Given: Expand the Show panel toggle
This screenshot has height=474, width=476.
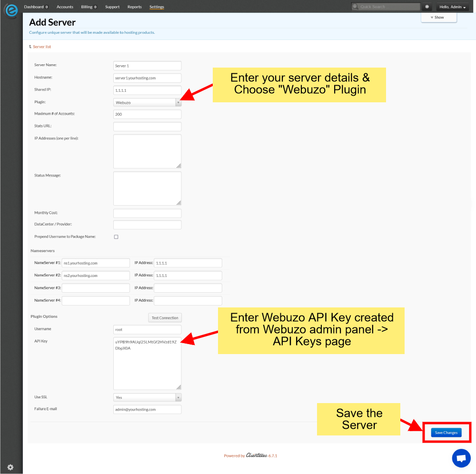Looking at the screenshot, I should (438, 17).
